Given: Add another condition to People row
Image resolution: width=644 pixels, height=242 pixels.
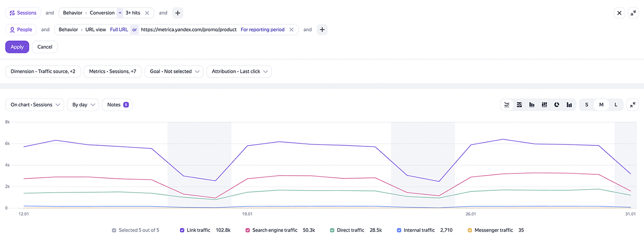Looking at the screenshot, I should [322, 30].
